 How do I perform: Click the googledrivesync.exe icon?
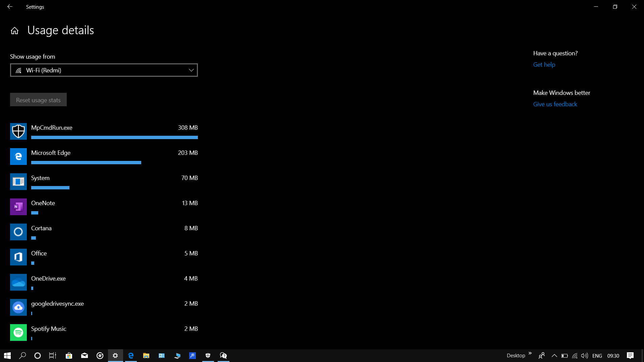18,307
